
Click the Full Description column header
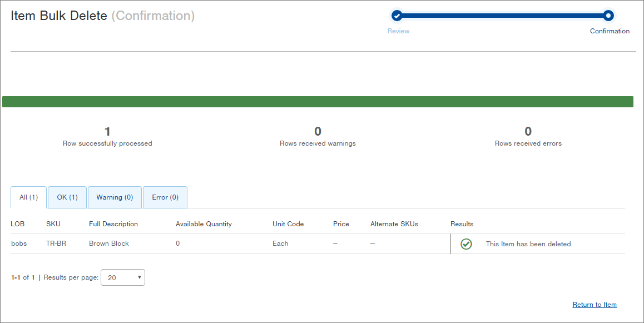click(113, 223)
